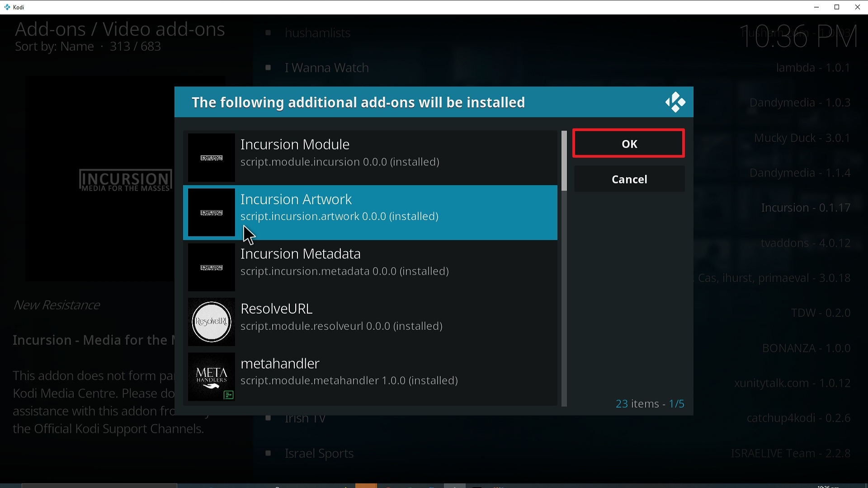868x488 pixels.
Task: Click the Incursion - 0.1.17 version label
Action: pyautogui.click(x=806, y=208)
